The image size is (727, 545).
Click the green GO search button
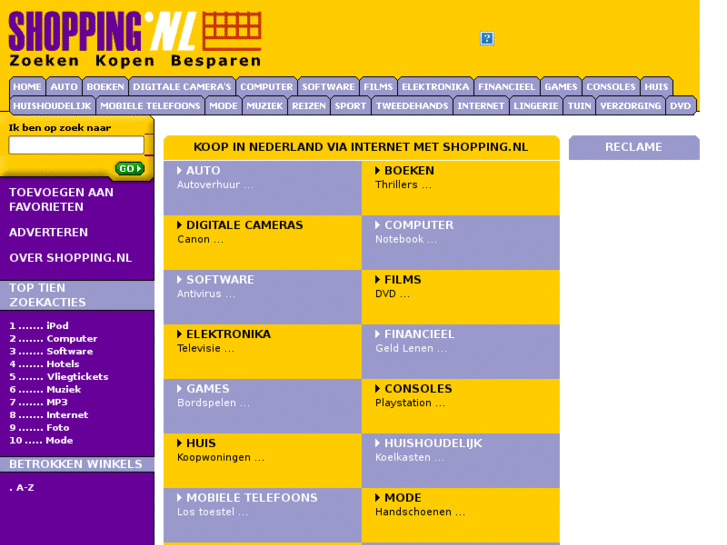click(x=130, y=168)
